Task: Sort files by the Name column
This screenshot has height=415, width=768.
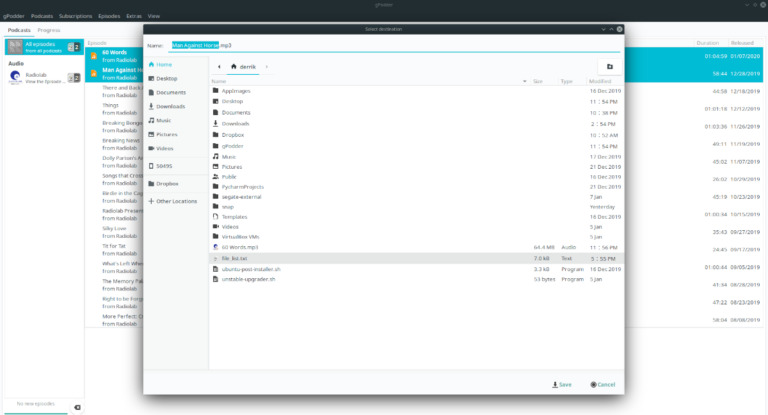Action: pos(370,81)
